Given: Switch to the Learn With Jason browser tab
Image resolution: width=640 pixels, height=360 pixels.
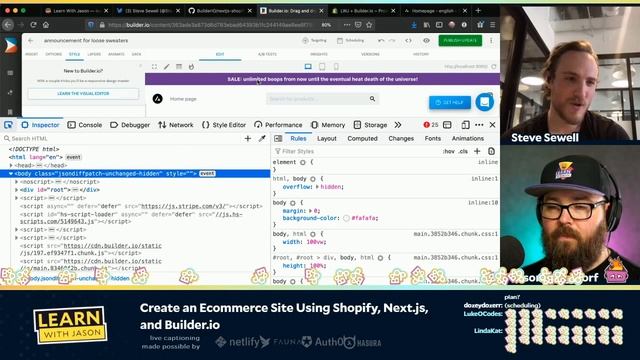Looking at the screenshot, I should (x=77, y=11).
